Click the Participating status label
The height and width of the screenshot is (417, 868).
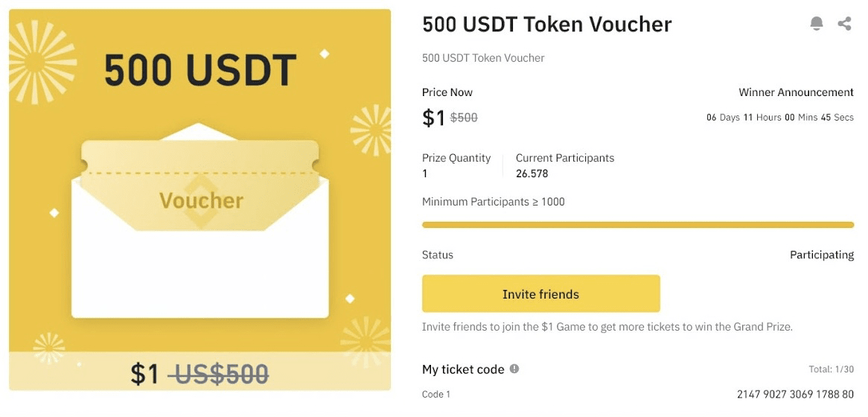(821, 255)
